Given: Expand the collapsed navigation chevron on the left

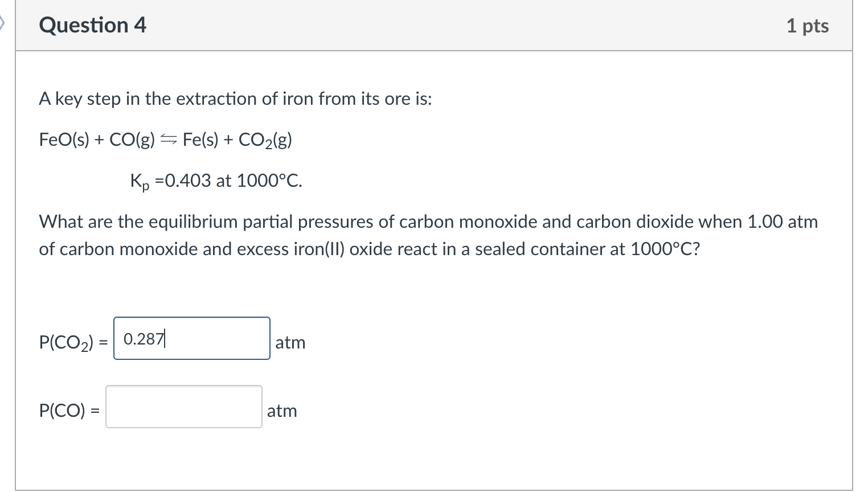Looking at the screenshot, I should 3,23.
